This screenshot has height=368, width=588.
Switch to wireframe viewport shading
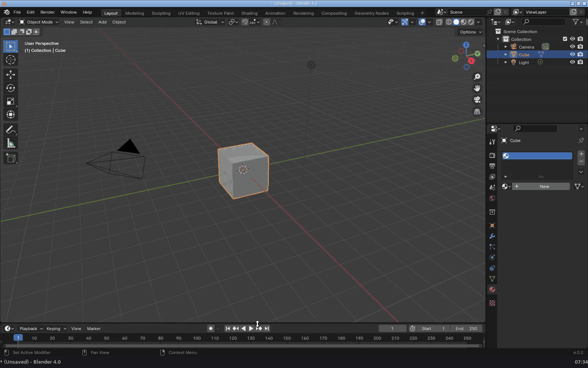tap(449, 22)
